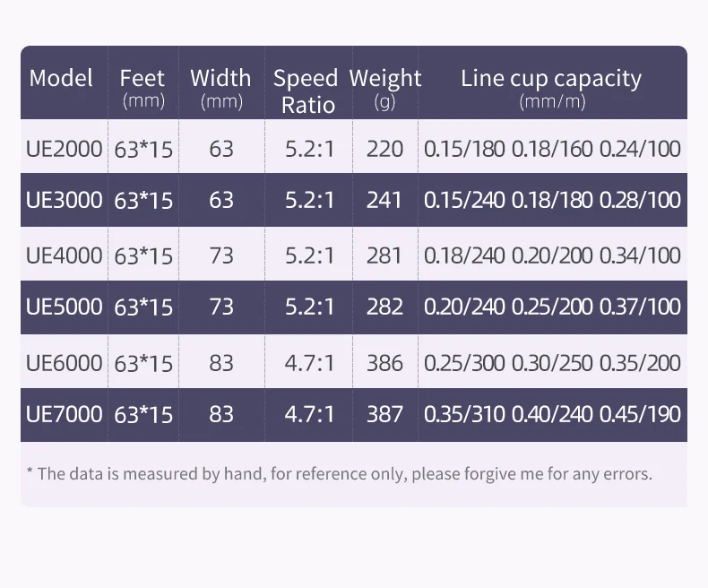Click the 241 weight value

[384, 199]
